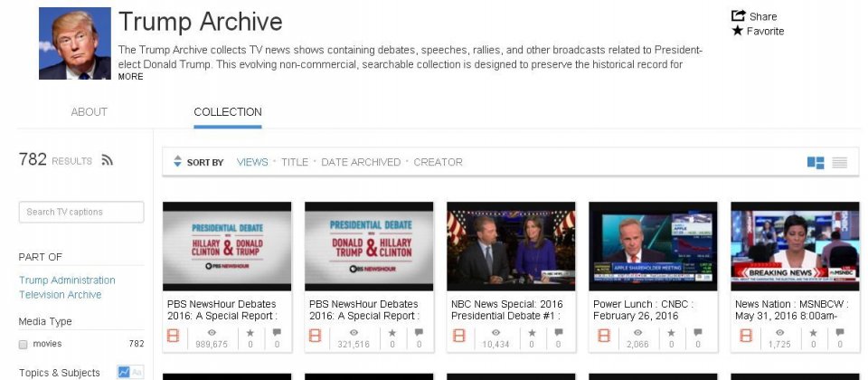Open Hillary Clinton & Donald Trump debate thumbnail

pyautogui.click(x=227, y=246)
